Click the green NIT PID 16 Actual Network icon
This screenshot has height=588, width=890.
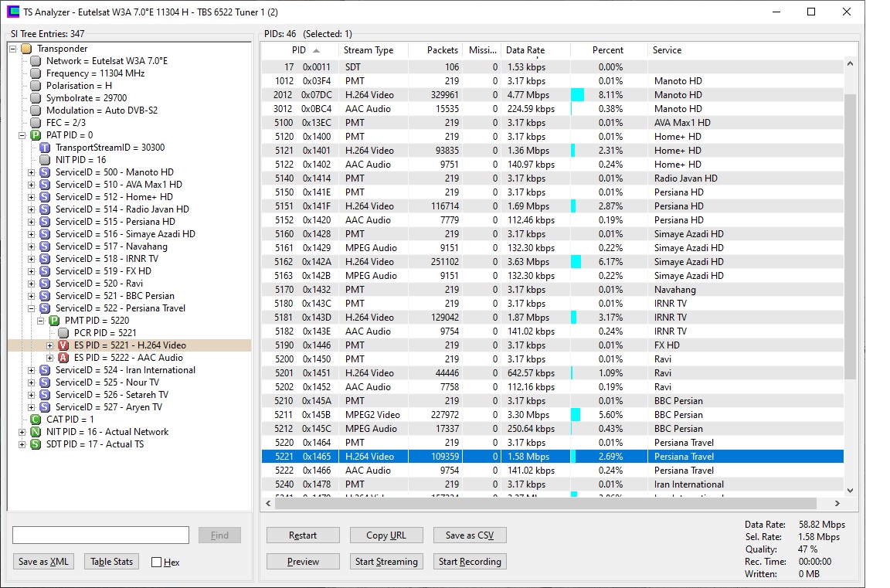pos(36,432)
